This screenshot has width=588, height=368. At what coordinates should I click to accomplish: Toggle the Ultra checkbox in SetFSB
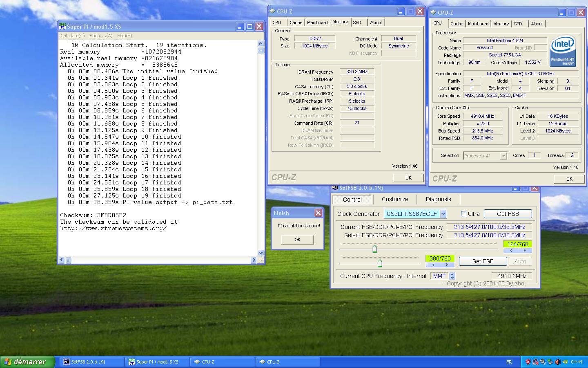point(463,213)
